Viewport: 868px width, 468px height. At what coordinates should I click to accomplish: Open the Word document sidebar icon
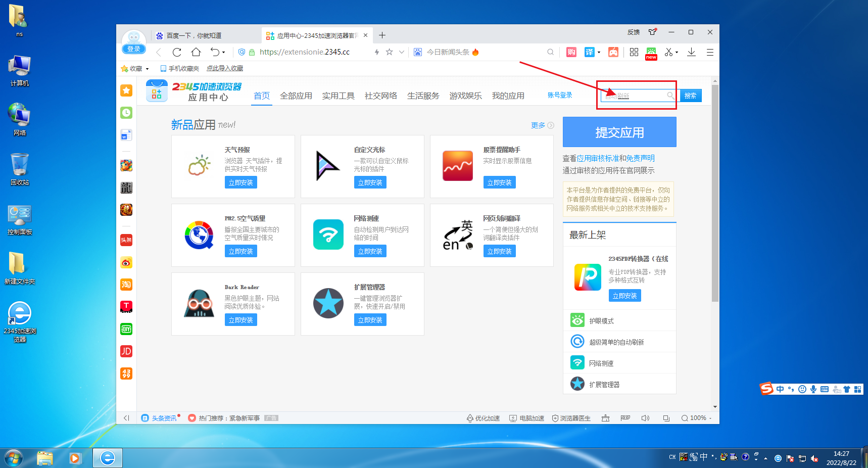pos(126,135)
